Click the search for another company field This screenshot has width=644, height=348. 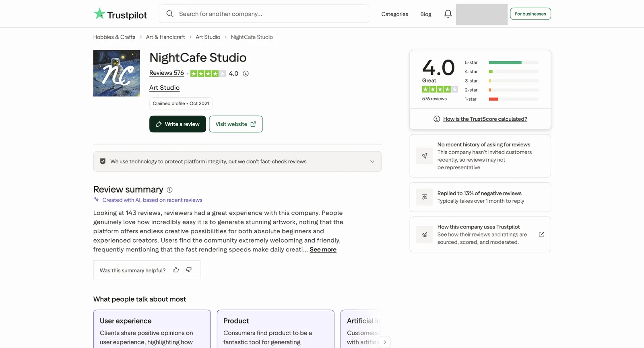pyautogui.click(x=264, y=14)
